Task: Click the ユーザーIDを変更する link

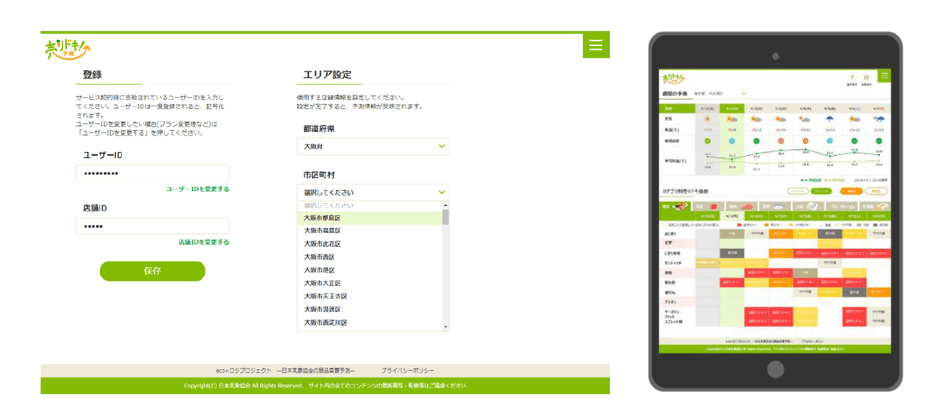Action: coord(197,189)
